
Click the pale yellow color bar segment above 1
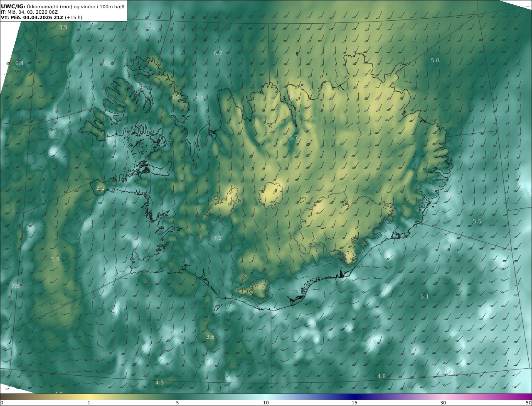tap(89, 396)
